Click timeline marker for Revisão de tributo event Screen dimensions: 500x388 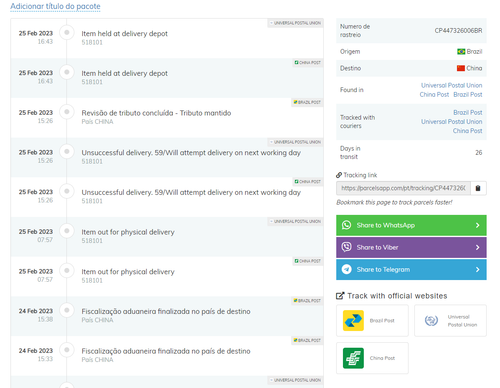[67, 112]
